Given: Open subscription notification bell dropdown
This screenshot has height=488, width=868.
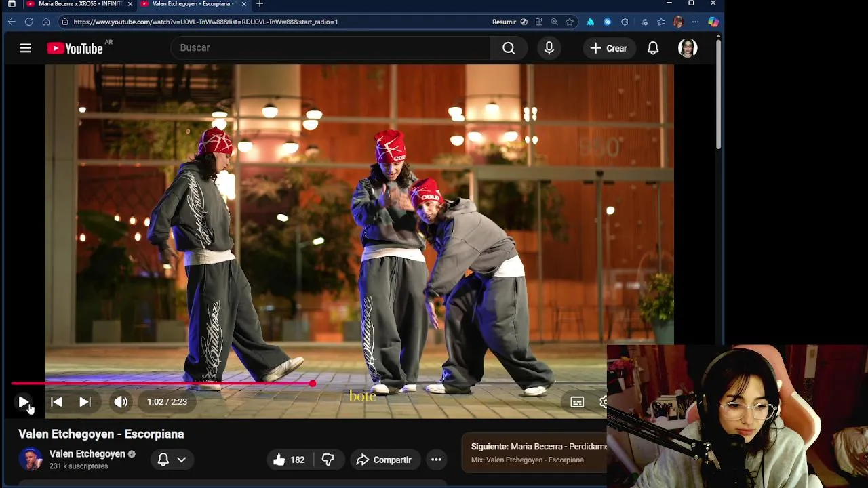Looking at the screenshot, I should tap(172, 460).
